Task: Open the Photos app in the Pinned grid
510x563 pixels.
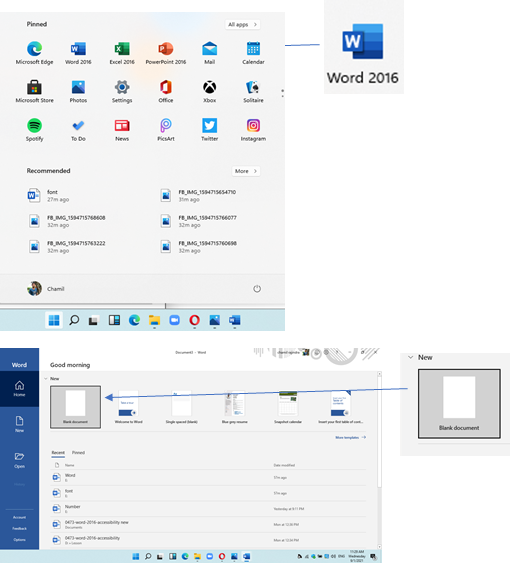Action: click(78, 91)
